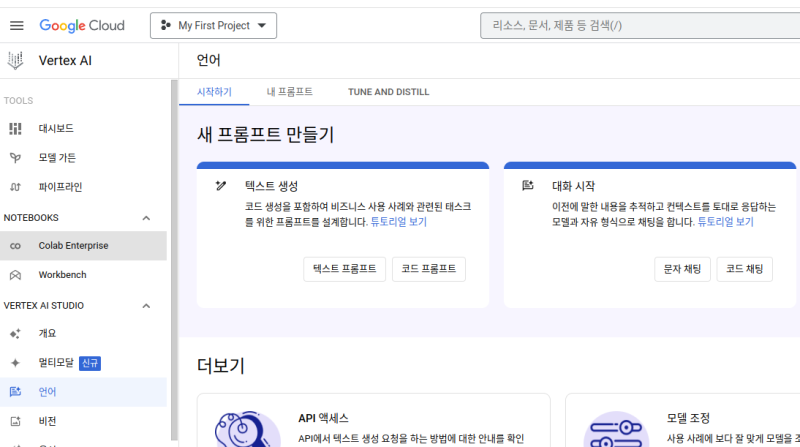Image resolution: width=800 pixels, height=447 pixels.
Task: Click the 신규 badge
Action: pos(90,363)
